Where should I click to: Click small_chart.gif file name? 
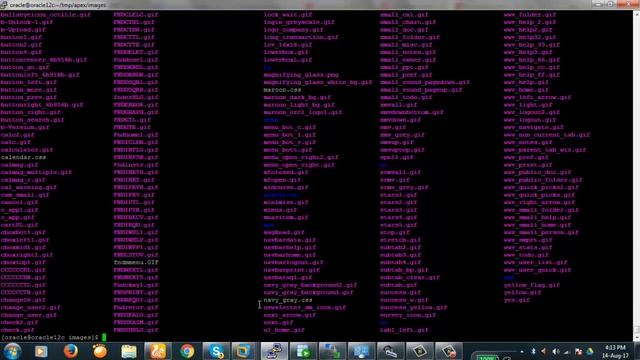408,22
